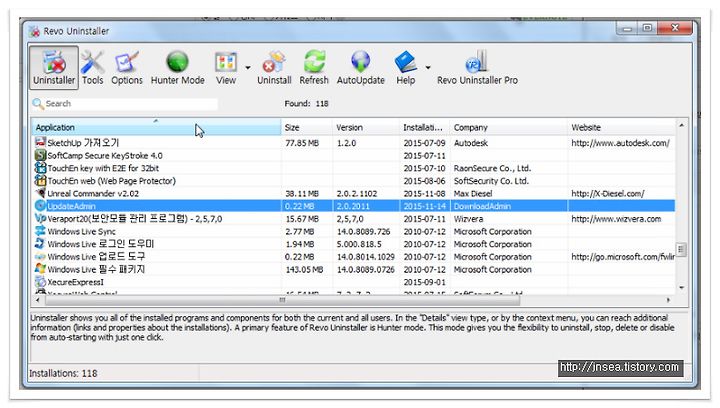Click the Max Diesel company cell

[473, 194]
